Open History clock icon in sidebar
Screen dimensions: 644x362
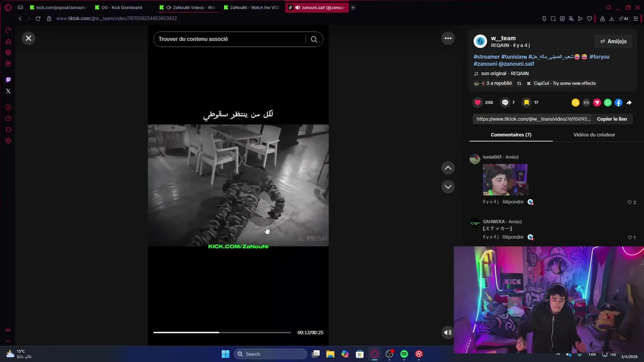pyautogui.click(x=8, y=119)
